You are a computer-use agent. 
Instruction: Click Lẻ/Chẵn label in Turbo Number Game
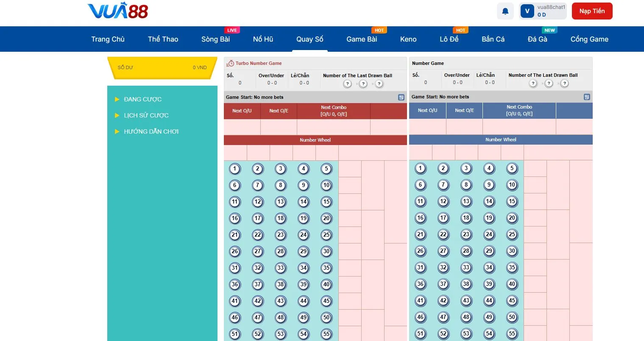point(300,75)
